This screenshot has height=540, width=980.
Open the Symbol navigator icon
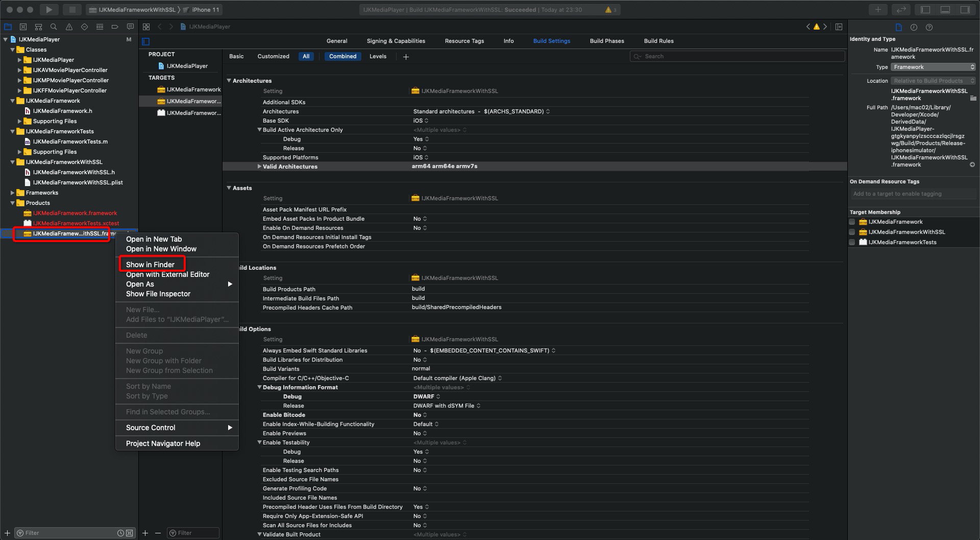[38, 27]
